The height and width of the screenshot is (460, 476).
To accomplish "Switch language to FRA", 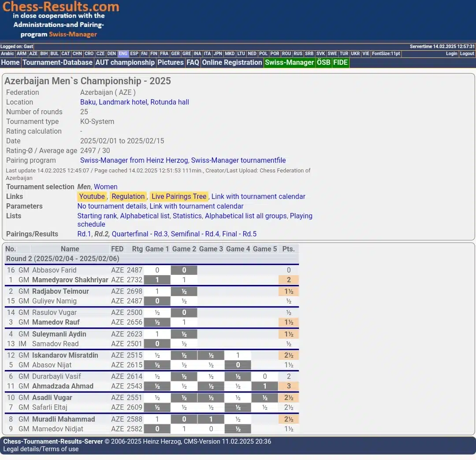I will point(164,54).
